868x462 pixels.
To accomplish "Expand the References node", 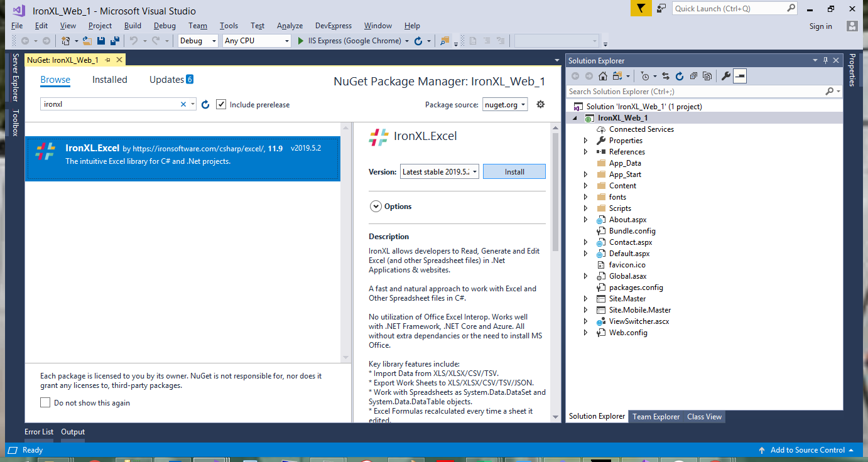I will click(586, 152).
